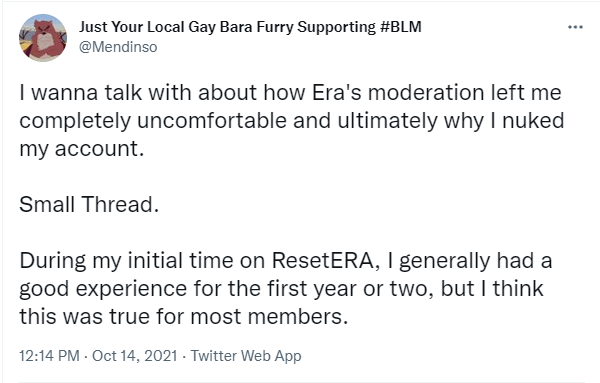Click the "my account." text line
The image size is (600, 383).
[82, 148]
